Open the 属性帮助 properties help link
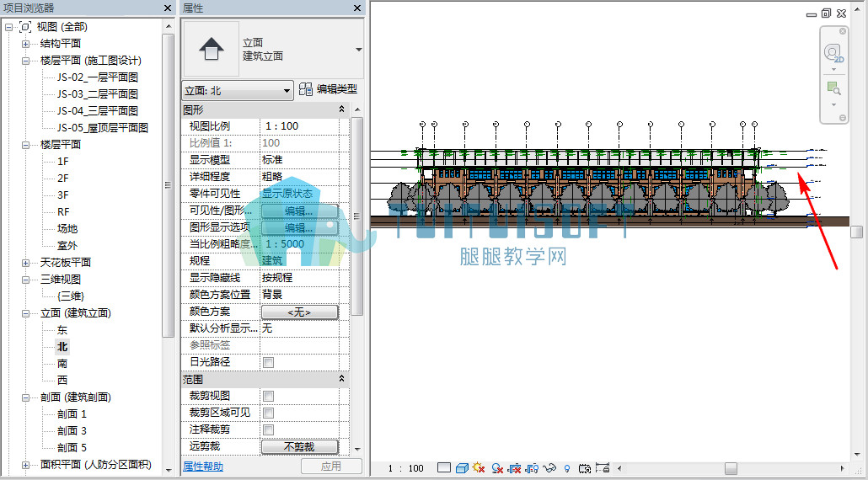This screenshot has height=480, width=868. [203, 467]
